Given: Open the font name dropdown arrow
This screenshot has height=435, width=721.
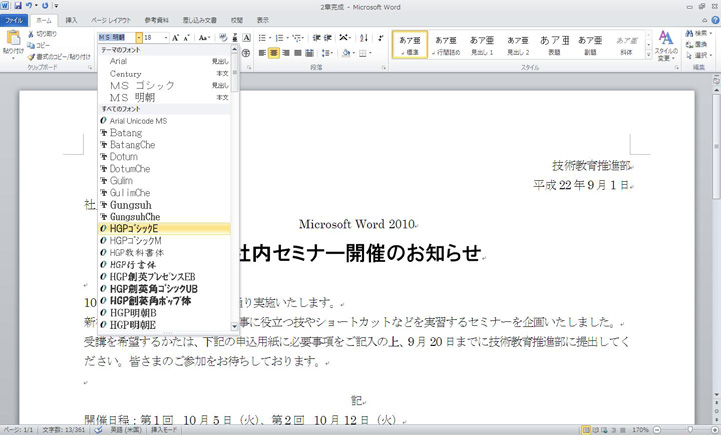Looking at the screenshot, I should point(139,38).
